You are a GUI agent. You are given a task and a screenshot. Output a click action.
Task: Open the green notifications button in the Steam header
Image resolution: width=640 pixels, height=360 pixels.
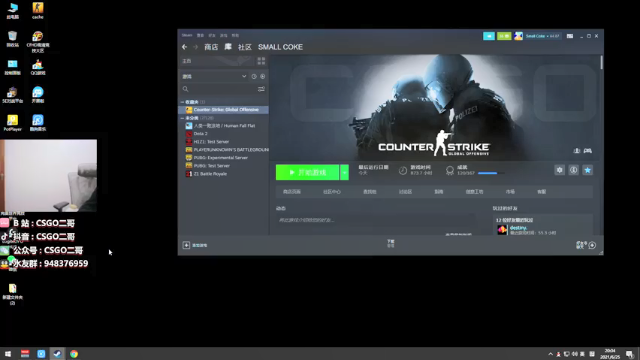click(504, 36)
